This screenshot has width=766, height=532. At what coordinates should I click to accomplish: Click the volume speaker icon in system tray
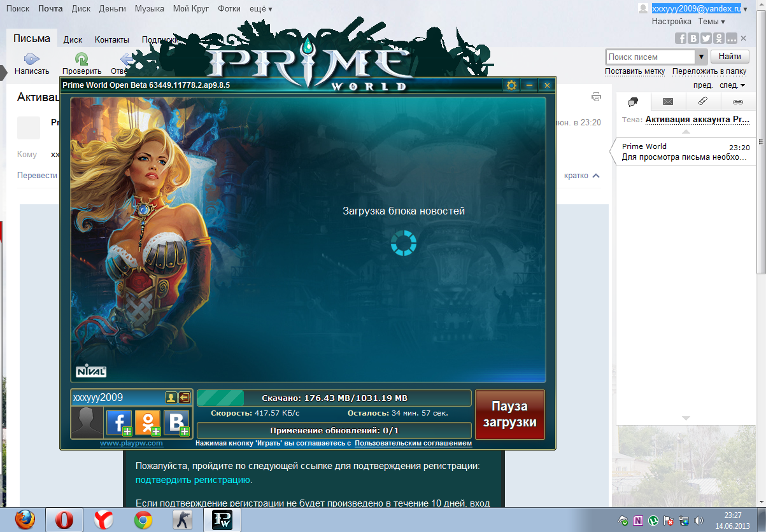[x=699, y=520]
